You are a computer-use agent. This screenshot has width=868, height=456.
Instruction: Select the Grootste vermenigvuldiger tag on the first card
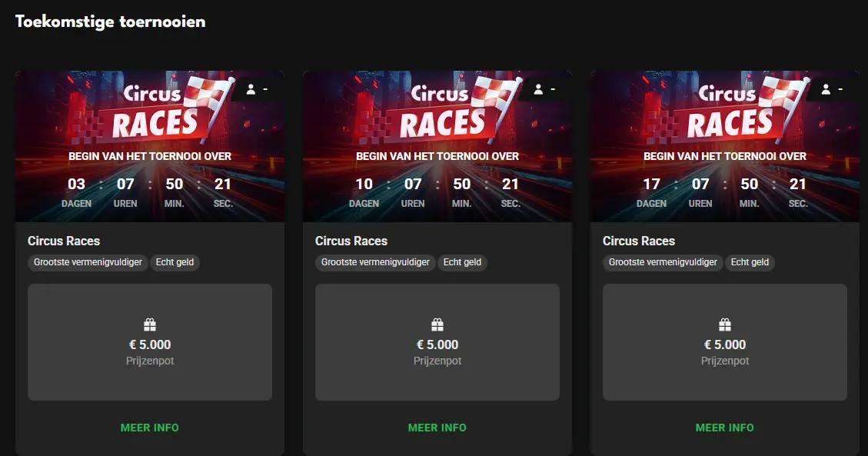tap(88, 262)
